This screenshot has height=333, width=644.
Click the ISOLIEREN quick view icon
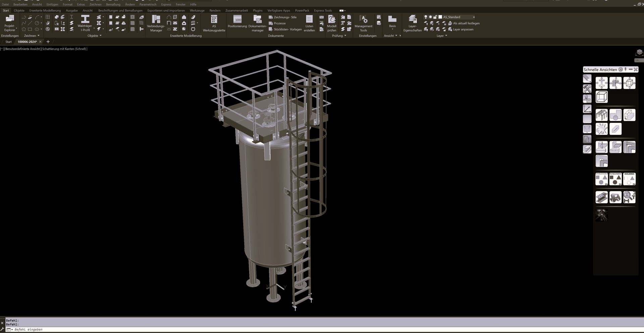(x=629, y=179)
